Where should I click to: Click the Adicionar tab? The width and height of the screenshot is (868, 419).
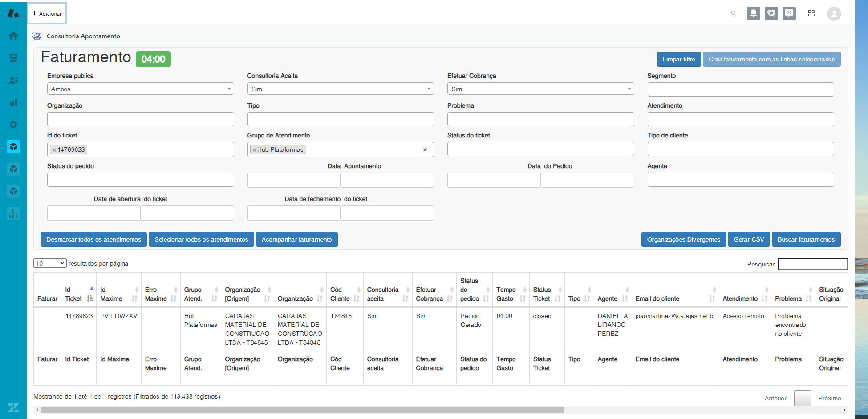47,13
